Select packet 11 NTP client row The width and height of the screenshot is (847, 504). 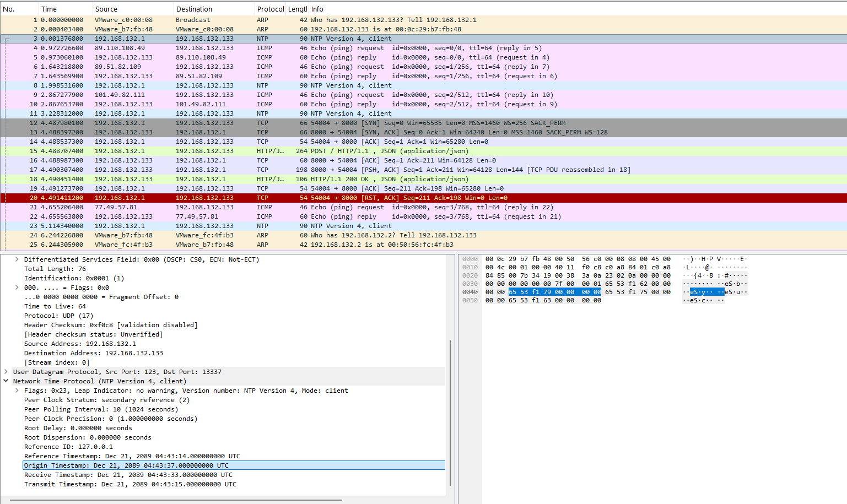click(423, 113)
